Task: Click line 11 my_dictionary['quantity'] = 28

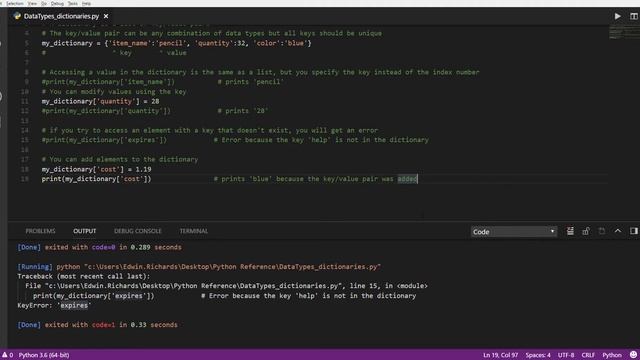Action: tap(100, 101)
